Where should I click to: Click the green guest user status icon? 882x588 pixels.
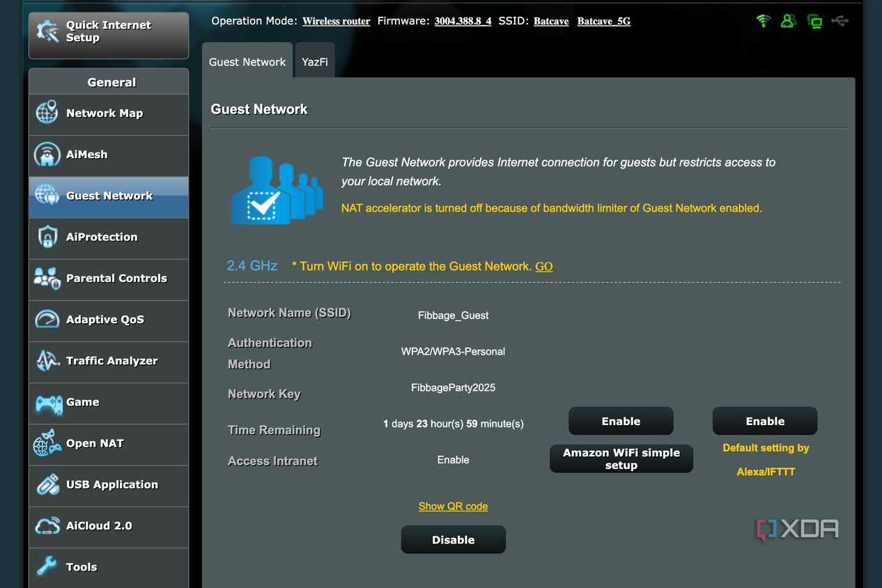coord(789,21)
